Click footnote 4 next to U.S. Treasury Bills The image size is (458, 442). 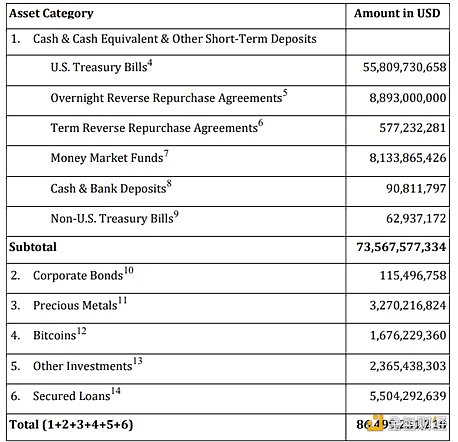coord(150,63)
